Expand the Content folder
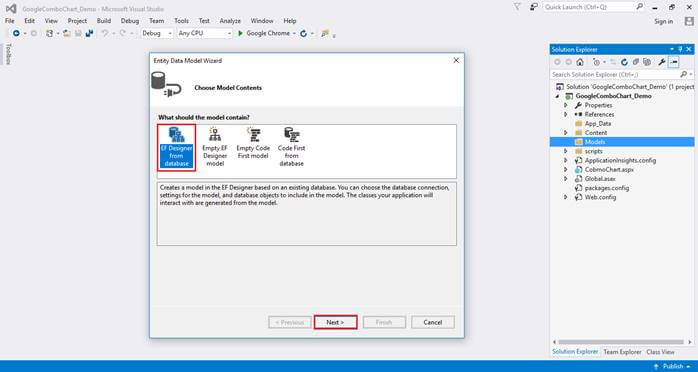Screen dimensions: 698x372 pyautogui.click(x=566, y=133)
